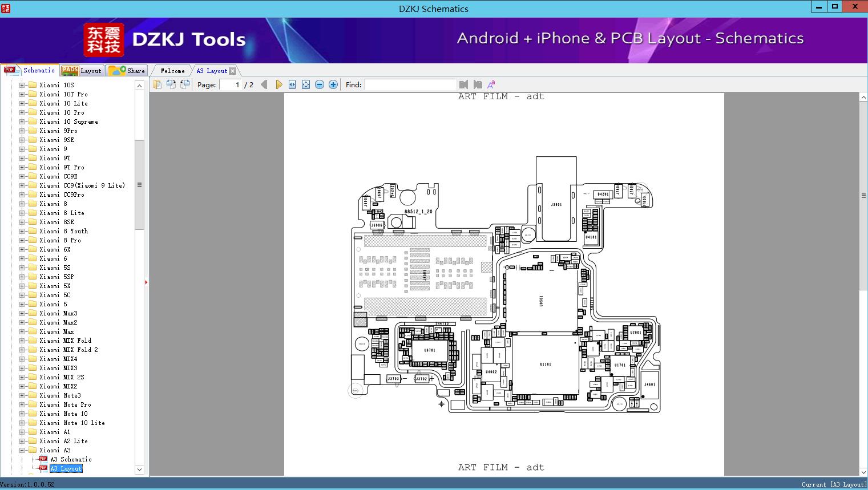Expand the Xiaomi 9T Pro folder
868x490 pixels.
click(22, 167)
